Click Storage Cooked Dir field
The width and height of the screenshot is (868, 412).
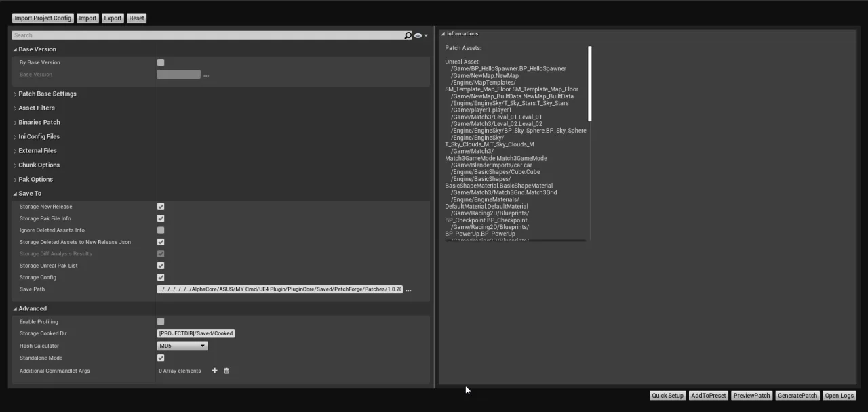click(x=196, y=333)
